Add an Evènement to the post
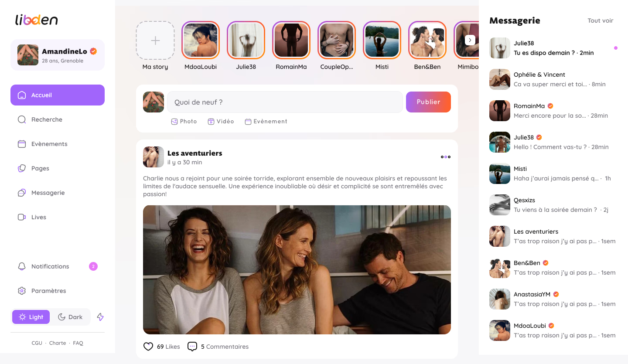628x364 pixels. [x=266, y=122]
